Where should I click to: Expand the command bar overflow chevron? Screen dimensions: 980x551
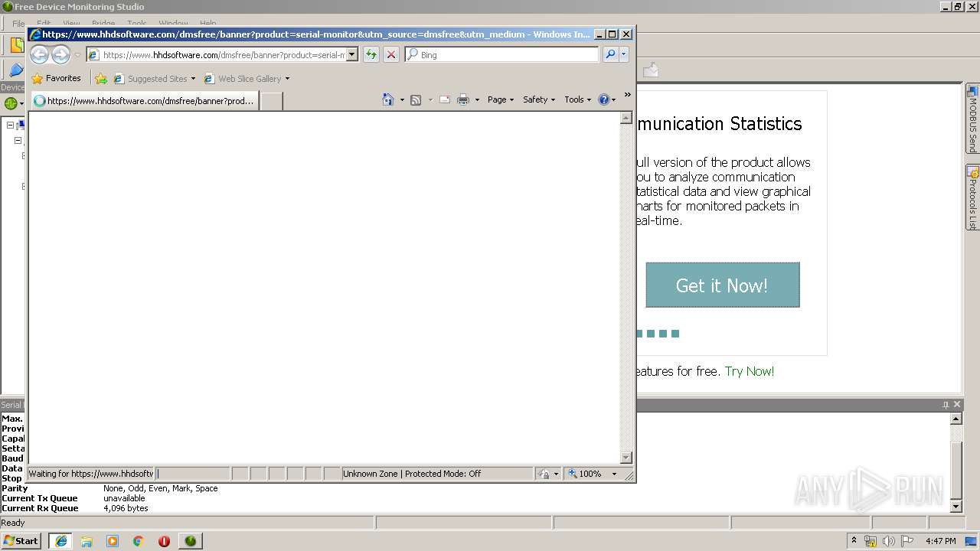click(x=627, y=95)
